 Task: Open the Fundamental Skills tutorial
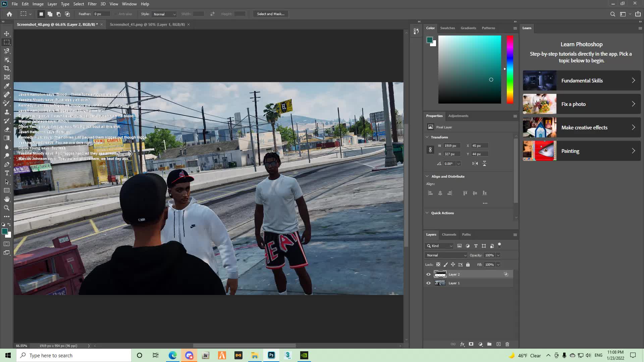click(582, 80)
